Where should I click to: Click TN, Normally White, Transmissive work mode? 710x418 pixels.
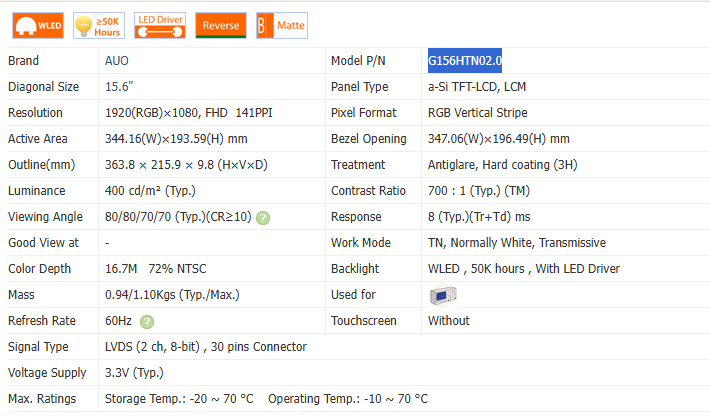click(517, 243)
